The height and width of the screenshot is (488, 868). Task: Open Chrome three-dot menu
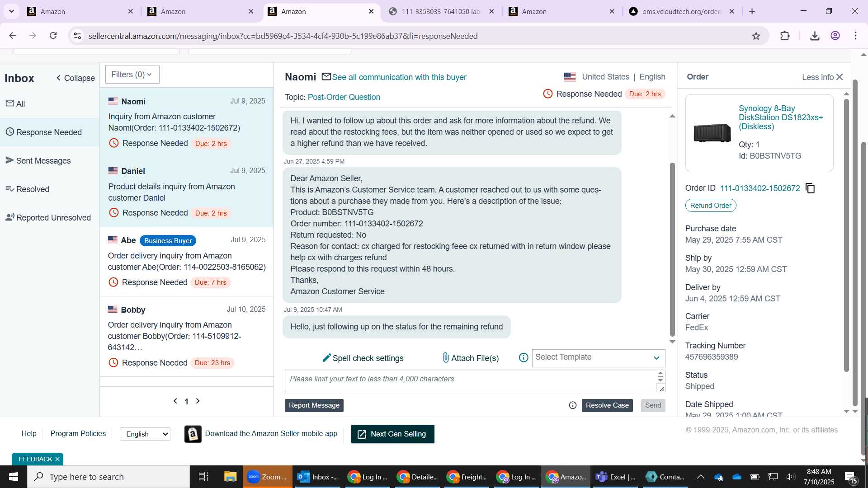click(x=855, y=36)
